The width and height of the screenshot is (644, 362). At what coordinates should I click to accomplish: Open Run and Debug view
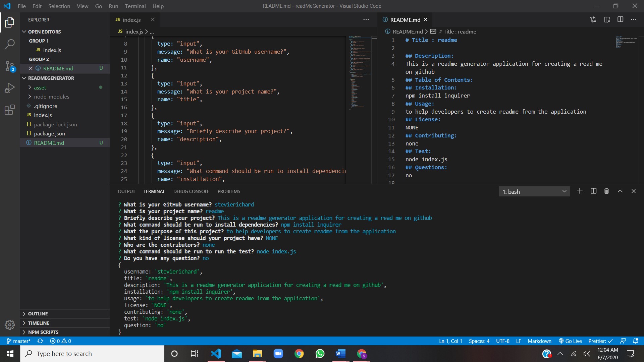click(10, 88)
